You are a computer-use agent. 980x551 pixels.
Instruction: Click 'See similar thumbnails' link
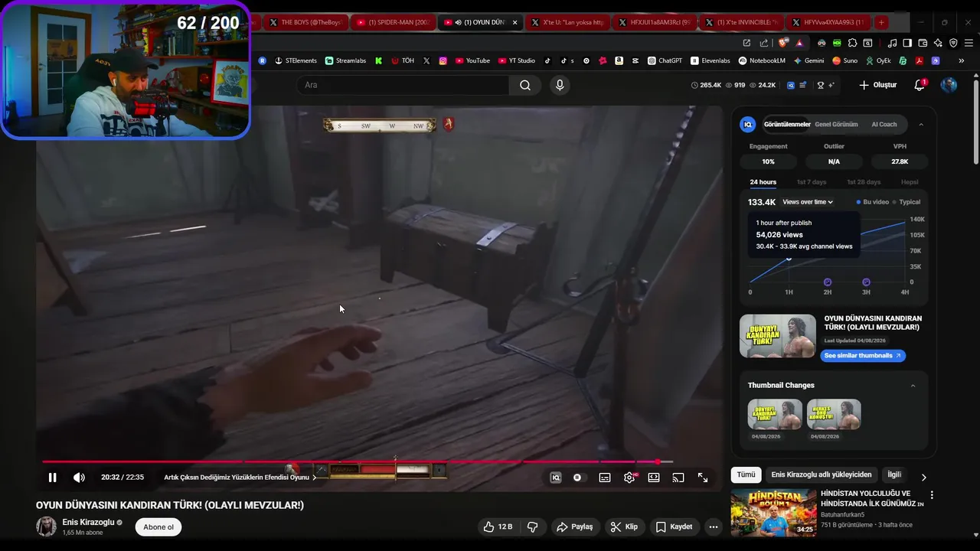(x=863, y=356)
